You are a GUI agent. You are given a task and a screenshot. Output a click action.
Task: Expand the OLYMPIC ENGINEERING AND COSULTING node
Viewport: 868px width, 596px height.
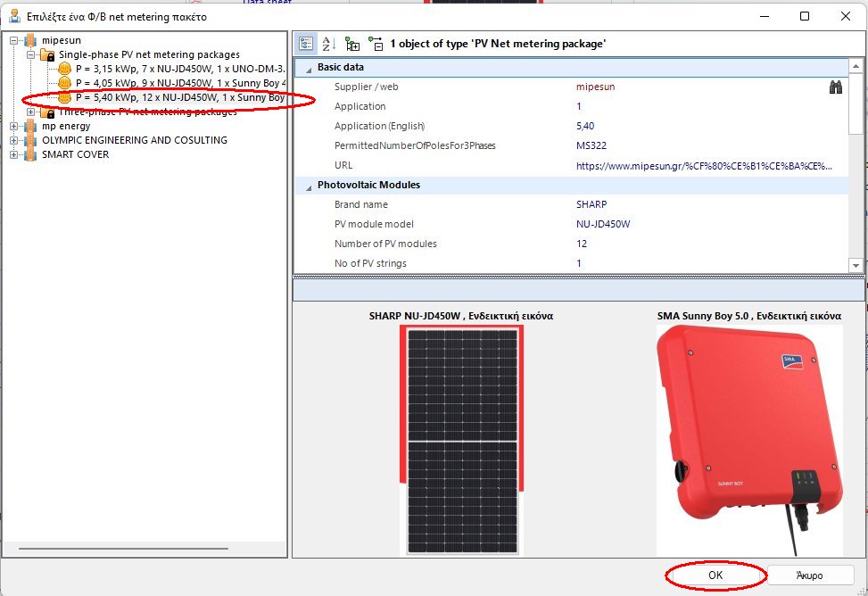14,140
